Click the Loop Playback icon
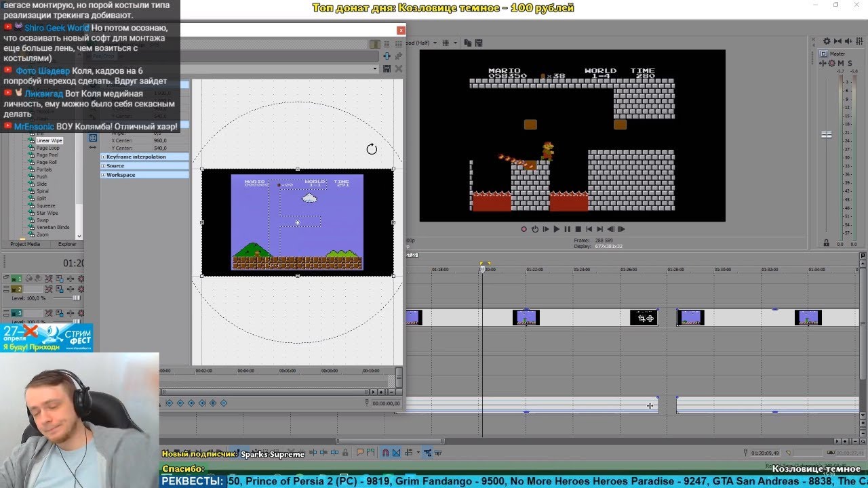Viewport: 868px width, 488px height. 534,229
